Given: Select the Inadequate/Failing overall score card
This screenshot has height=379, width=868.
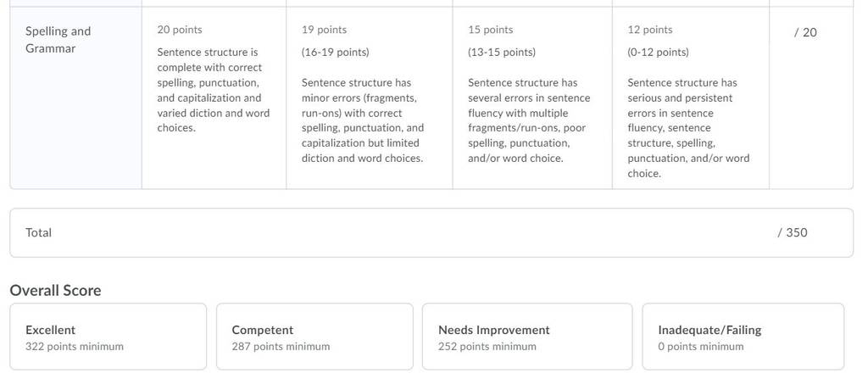Looking at the screenshot, I should pos(743,337).
